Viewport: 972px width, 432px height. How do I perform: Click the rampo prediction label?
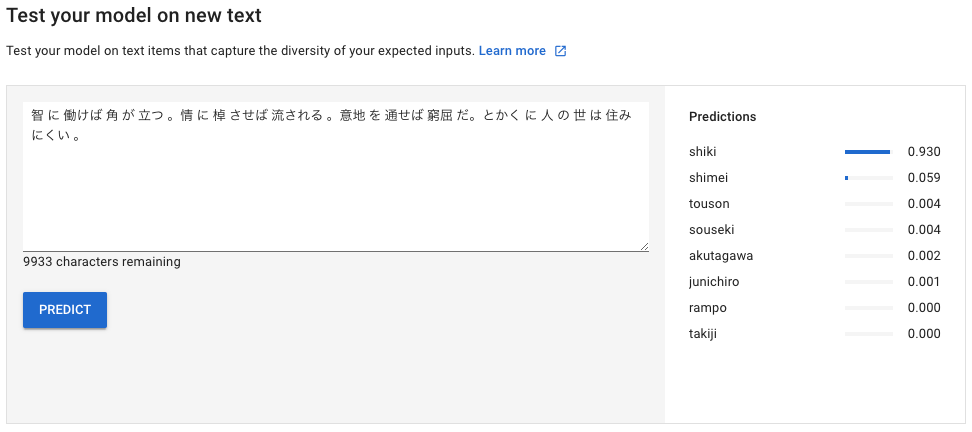point(707,308)
